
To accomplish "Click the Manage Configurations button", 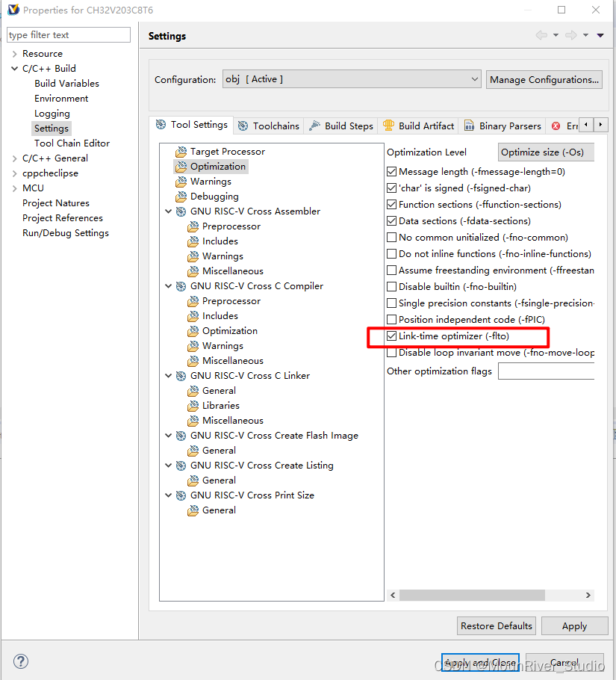I will pos(544,79).
